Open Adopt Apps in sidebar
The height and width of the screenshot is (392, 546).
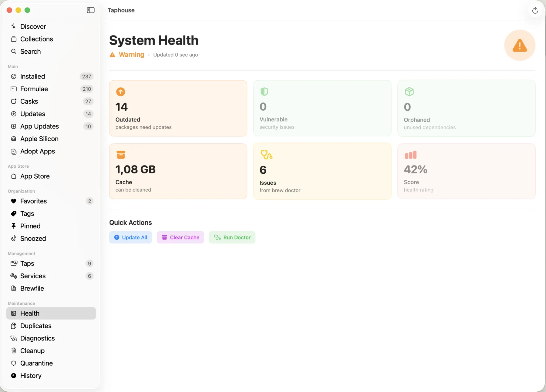(51, 151)
